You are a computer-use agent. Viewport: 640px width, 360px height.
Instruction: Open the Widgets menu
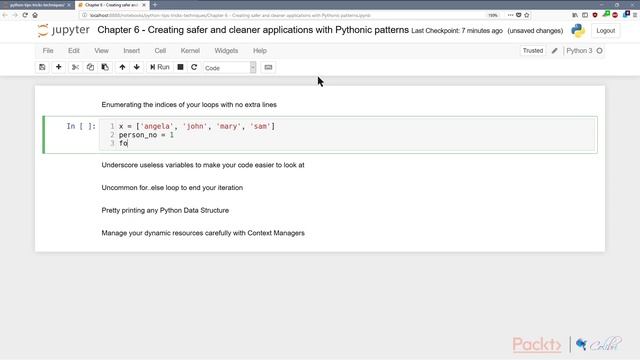click(226, 51)
